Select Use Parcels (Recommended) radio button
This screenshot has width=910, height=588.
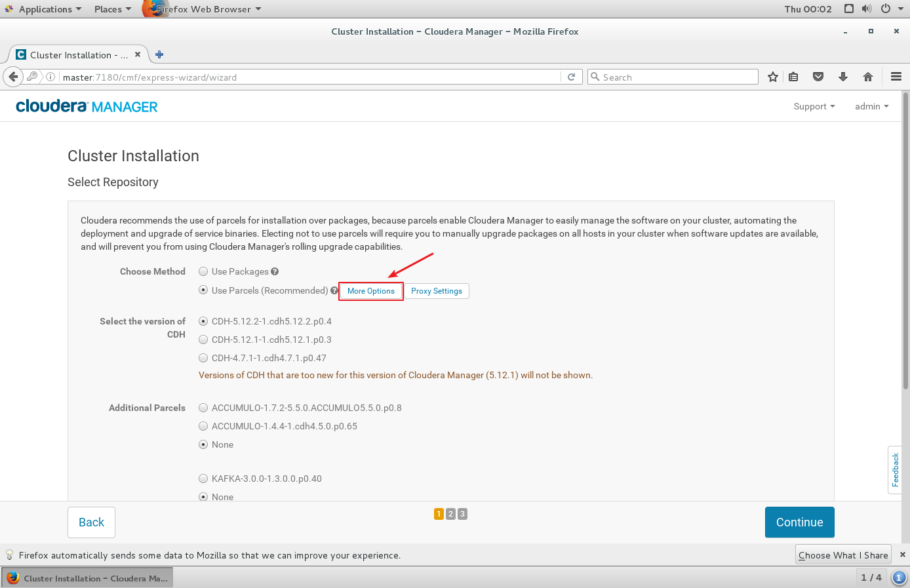pos(203,290)
